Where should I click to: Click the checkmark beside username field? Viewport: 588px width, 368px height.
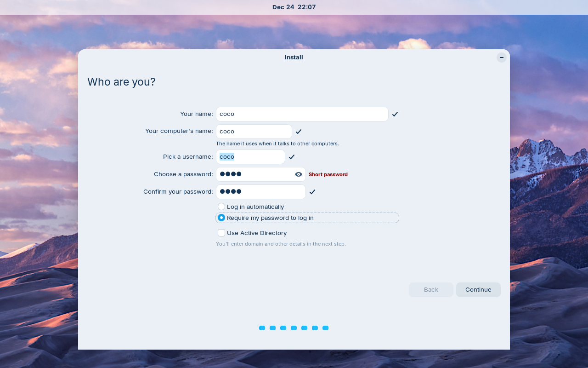click(x=291, y=156)
